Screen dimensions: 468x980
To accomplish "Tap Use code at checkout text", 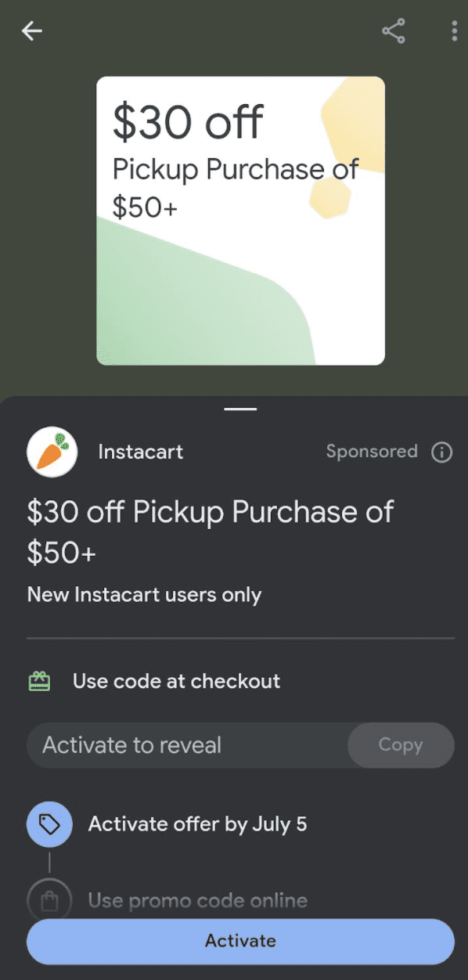I will pyautogui.click(x=176, y=681).
